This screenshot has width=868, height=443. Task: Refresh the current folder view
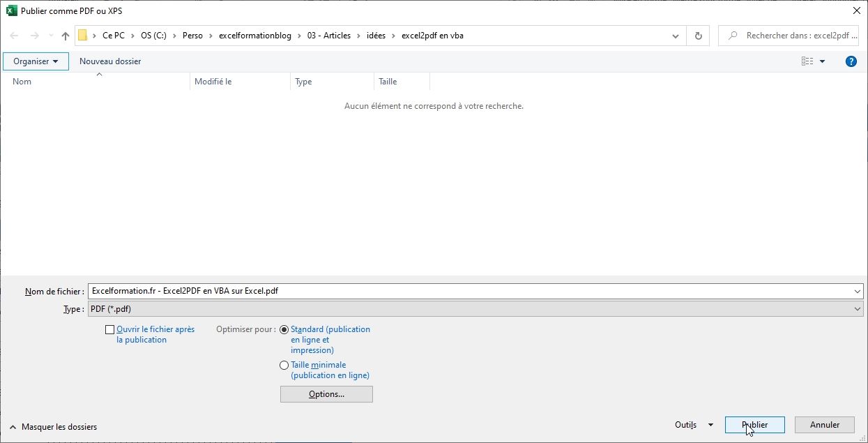[x=698, y=35]
